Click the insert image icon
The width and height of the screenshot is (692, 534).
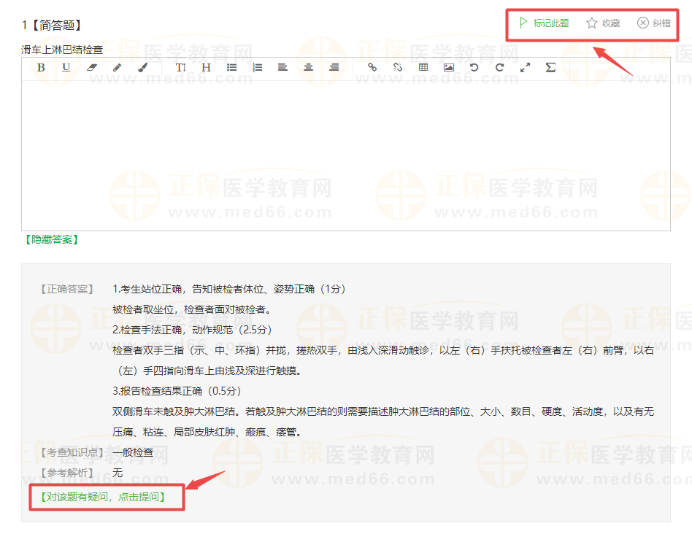(449, 67)
